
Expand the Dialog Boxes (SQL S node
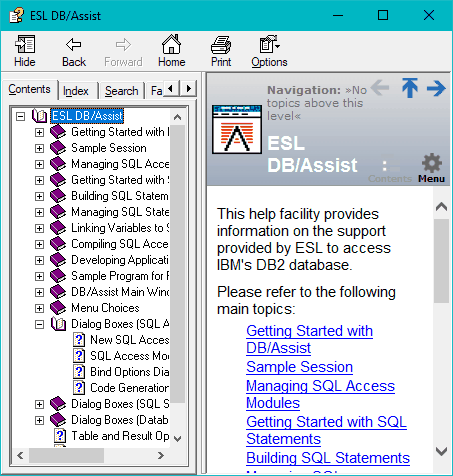(39, 404)
